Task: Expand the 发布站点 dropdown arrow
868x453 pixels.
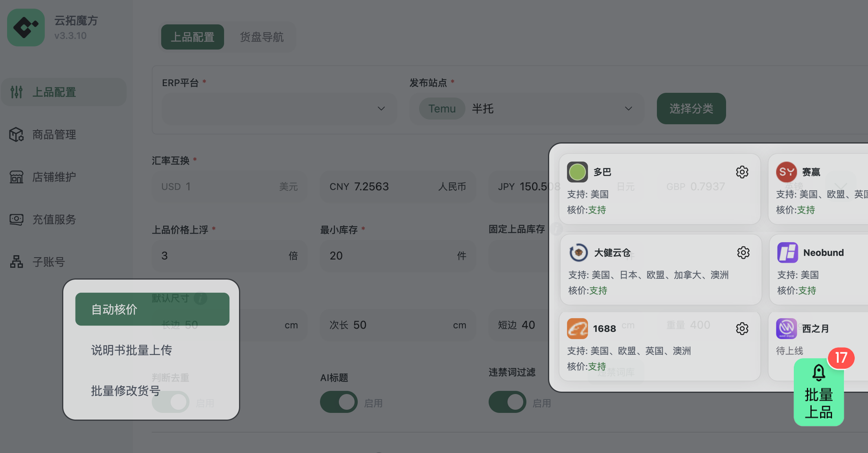Action: pos(629,109)
